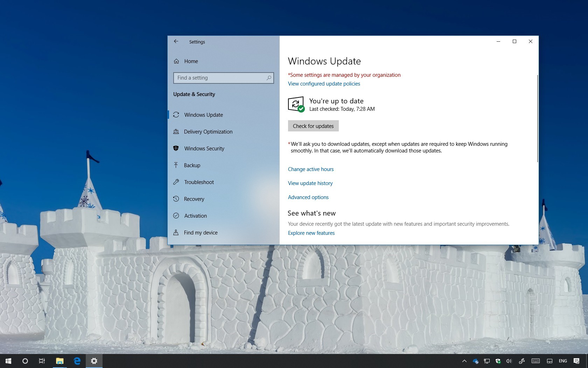Click the volume speaker tray icon
This screenshot has height=368, width=588.
point(509,361)
